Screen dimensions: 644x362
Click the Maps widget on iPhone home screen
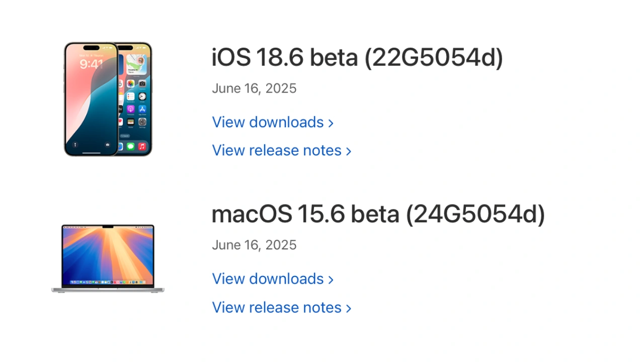coord(136,64)
